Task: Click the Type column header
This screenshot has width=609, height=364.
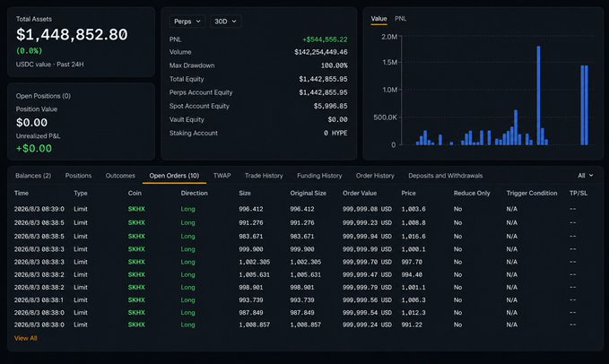Action: click(81, 193)
